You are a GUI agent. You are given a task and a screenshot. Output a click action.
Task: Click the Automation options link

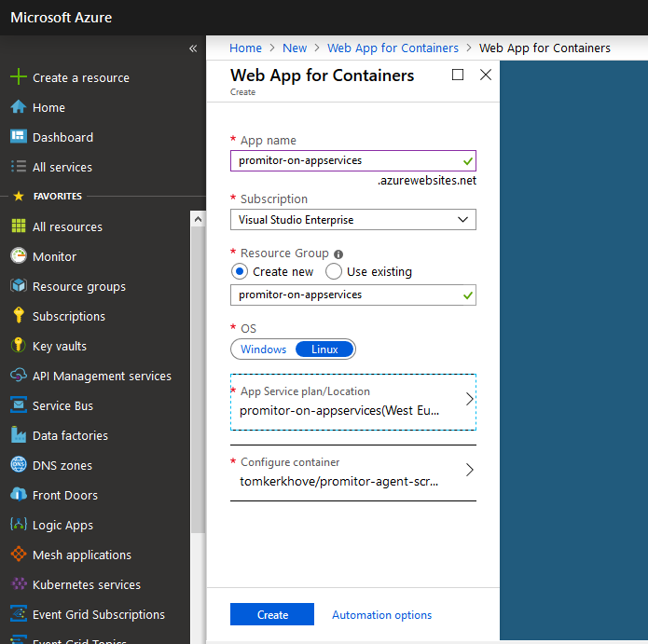(382, 615)
